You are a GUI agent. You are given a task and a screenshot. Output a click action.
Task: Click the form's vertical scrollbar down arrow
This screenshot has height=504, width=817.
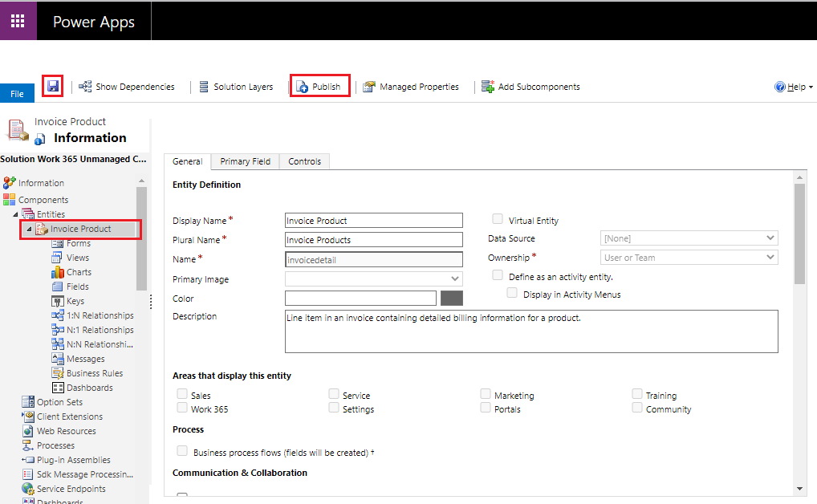click(800, 489)
